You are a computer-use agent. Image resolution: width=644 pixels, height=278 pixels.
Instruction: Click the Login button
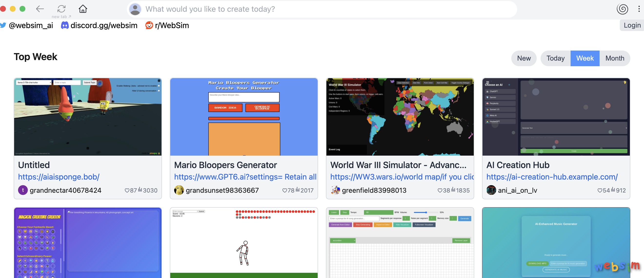tap(632, 25)
